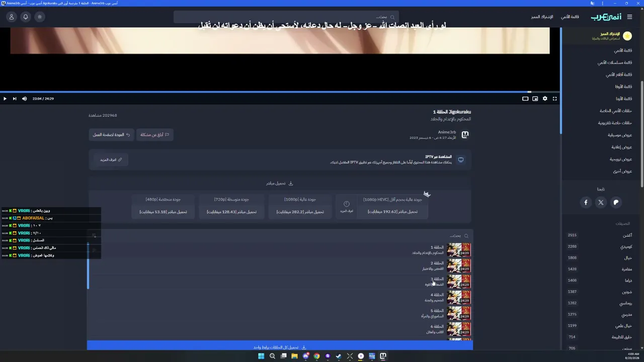
Task: Open Discord from the taskbar
Action: (305, 356)
